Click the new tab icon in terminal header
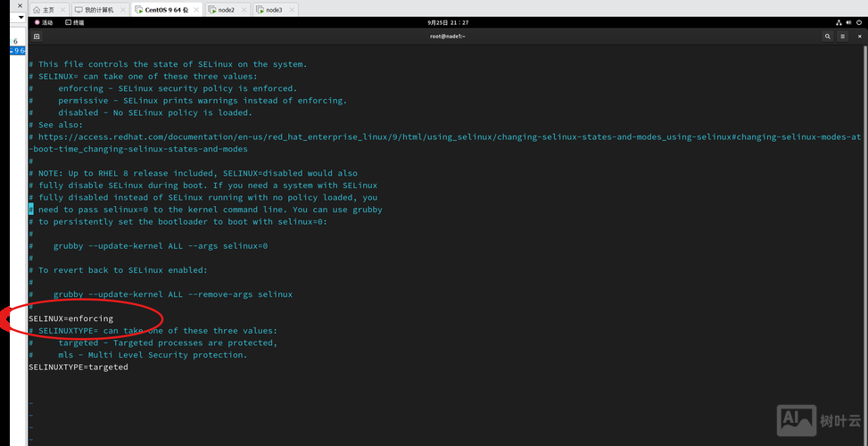Screen dimensions: 868x446 36,37
